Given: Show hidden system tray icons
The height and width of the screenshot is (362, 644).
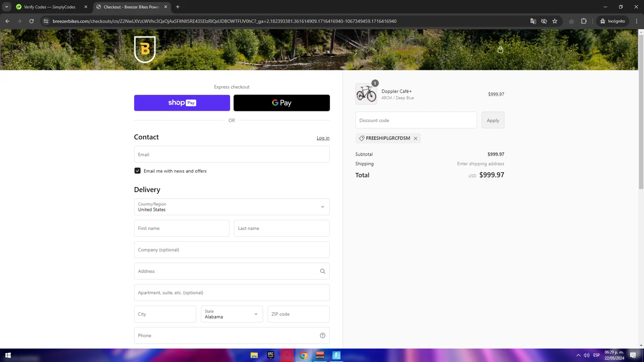Looking at the screenshot, I should click(x=578, y=355).
